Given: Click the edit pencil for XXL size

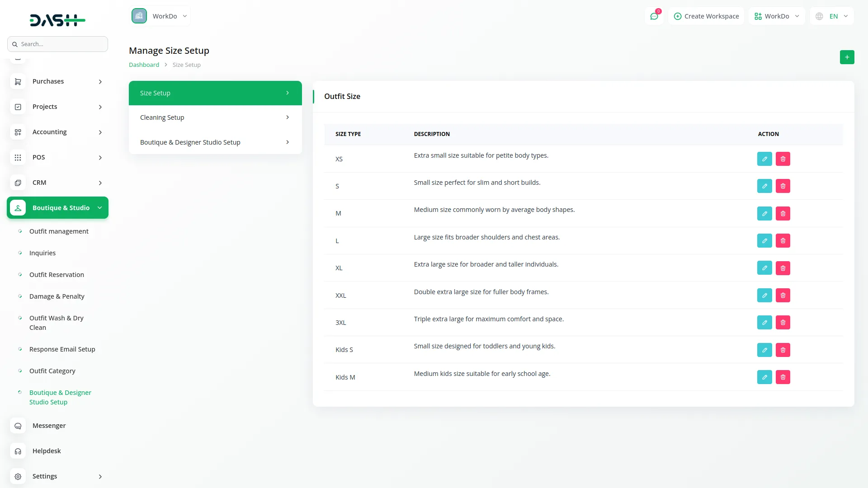Looking at the screenshot, I should 764,296.
